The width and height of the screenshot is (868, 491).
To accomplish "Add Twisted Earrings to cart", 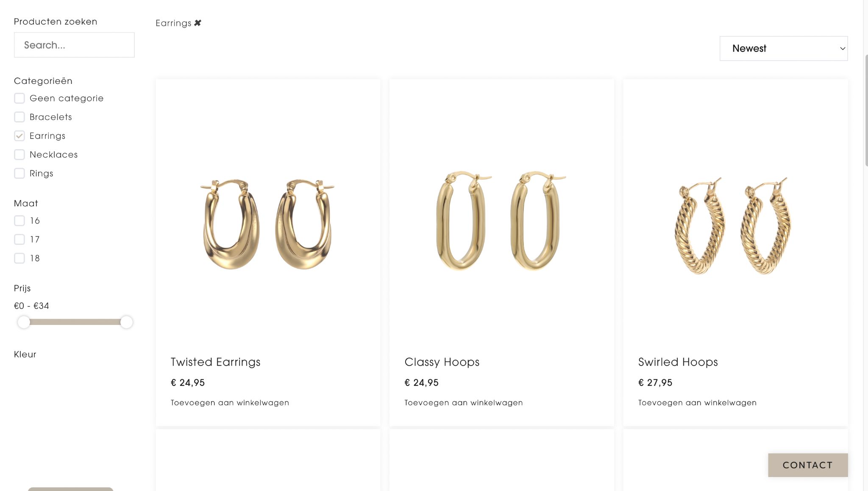I will pos(230,402).
